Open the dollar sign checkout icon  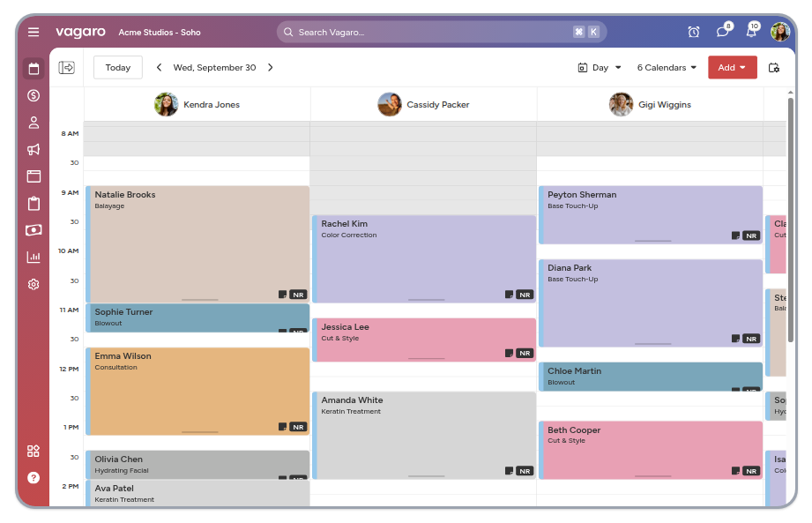coord(34,95)
